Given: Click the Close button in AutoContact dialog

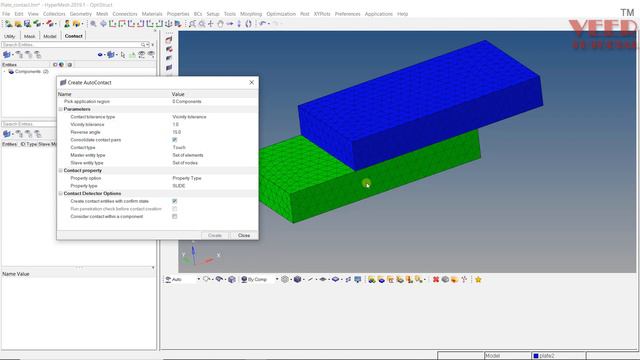Looking at the screenshot, I should 244,236.
